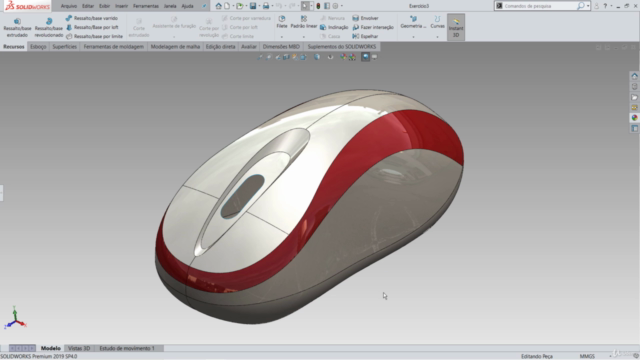Expand the Geometria dropdown arrow
This screenshot has height=360, width=640.
413,37
